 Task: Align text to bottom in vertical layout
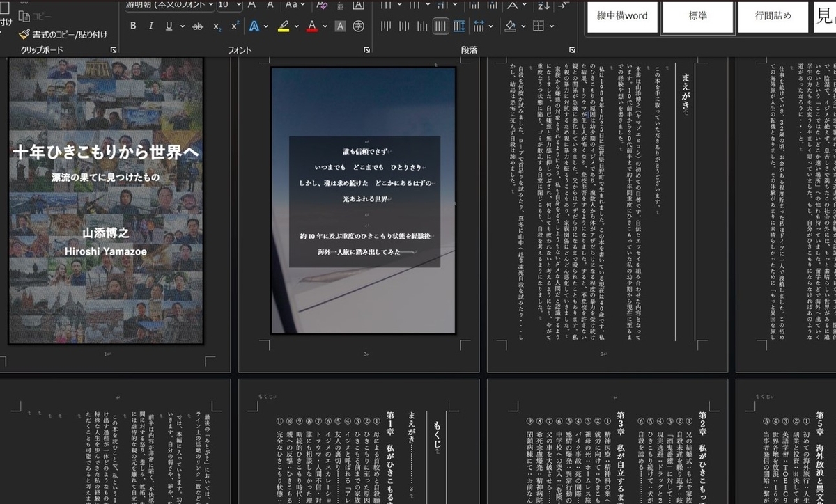[x=423, y=26]
